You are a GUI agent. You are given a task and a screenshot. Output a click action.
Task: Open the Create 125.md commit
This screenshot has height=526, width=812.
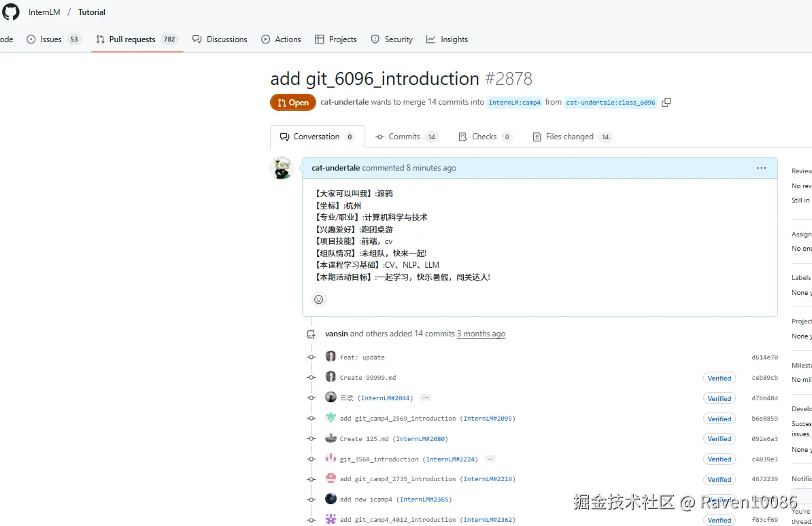(x=364, y=438)
